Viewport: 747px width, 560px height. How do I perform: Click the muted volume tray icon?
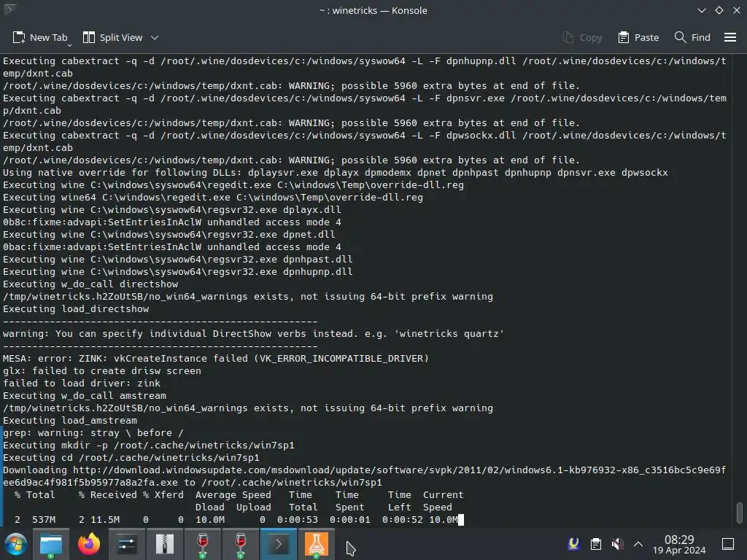click(x=617, y=543)
